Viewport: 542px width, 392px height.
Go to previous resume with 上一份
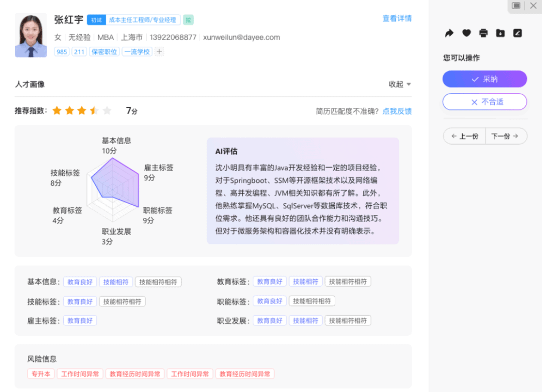pos(464,136)
